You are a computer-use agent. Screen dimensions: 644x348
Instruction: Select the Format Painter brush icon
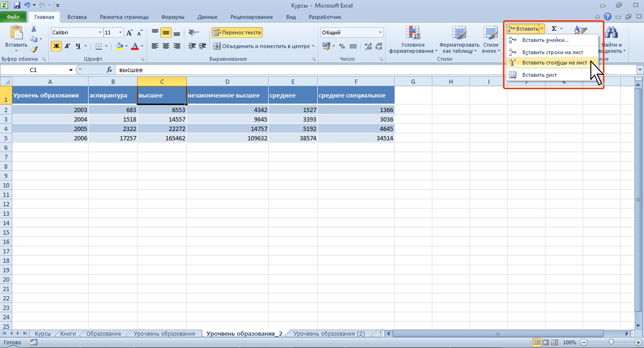click(33, 49)
